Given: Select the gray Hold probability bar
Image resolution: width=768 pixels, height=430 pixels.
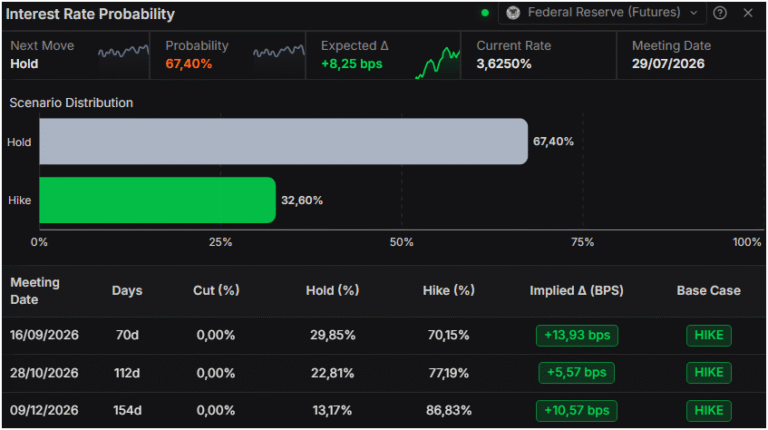Looking at the screenshot, I should coord(284,141).
